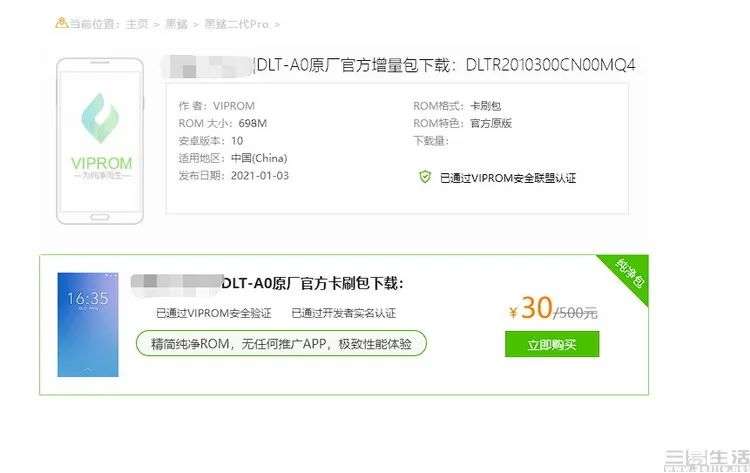The height and width of the screenshot is (473, 750).
Task: Click the 纯净包 corner ribbon
Action: click(x=629, y=275)
